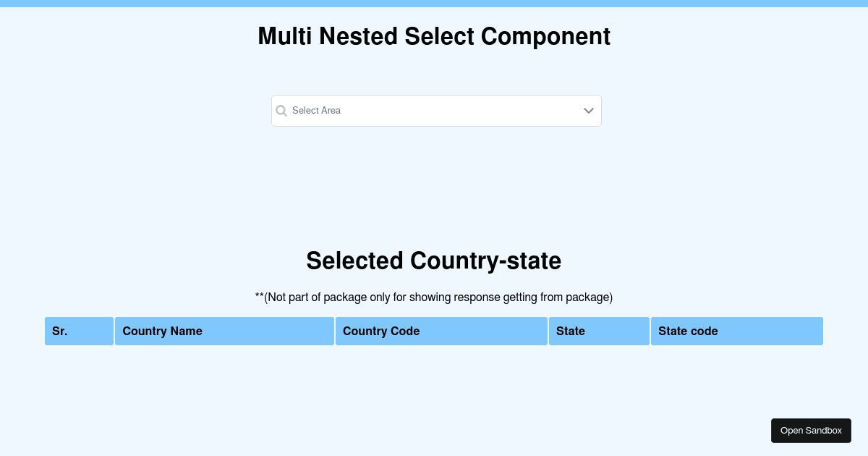Click the Multi Nested Select Component heading

434,36
